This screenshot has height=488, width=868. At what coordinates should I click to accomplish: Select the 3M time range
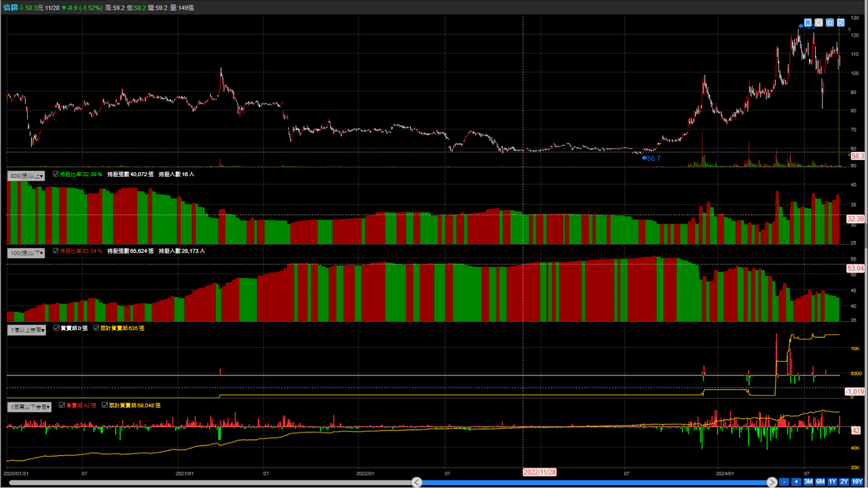[808, 482]
